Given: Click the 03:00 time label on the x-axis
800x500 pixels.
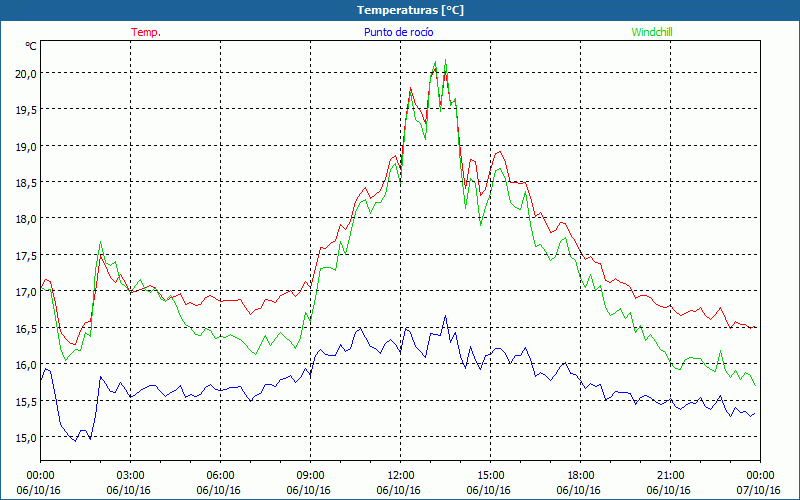Looking at the screenshot, I should coord(130,476).
